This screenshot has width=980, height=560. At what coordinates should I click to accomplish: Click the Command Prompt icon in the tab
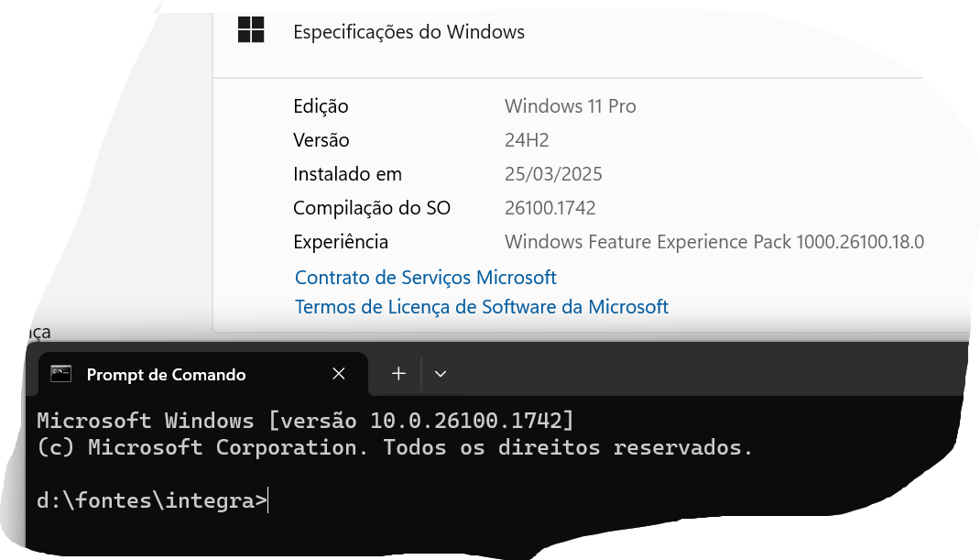(x=60, y=374)
